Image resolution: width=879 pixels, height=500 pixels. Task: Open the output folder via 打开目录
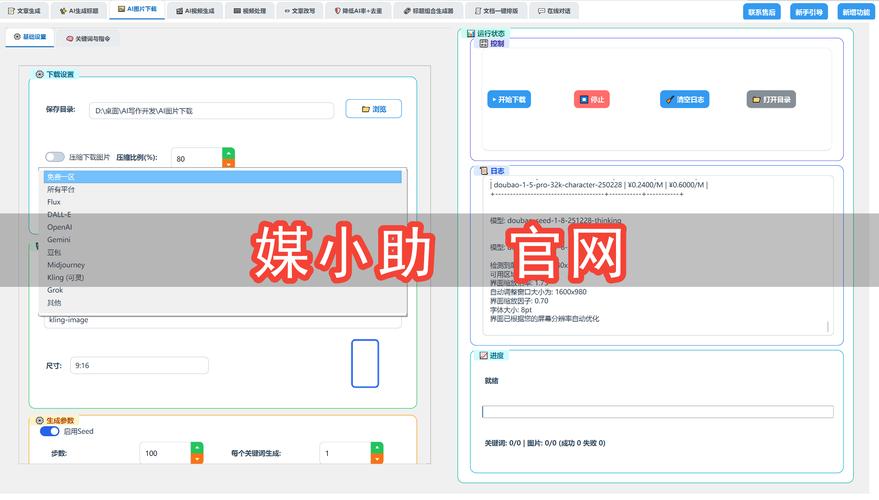(x=771, y=100)
